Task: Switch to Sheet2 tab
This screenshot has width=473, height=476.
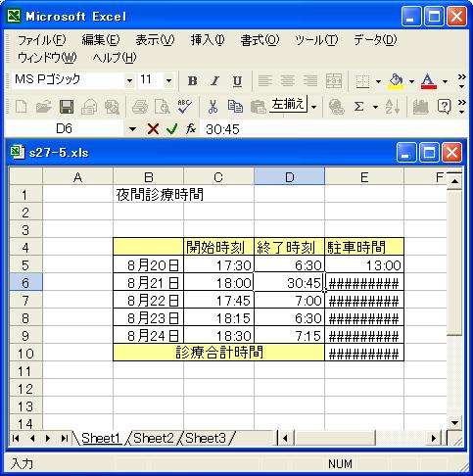Action: [x=154, y=438]
